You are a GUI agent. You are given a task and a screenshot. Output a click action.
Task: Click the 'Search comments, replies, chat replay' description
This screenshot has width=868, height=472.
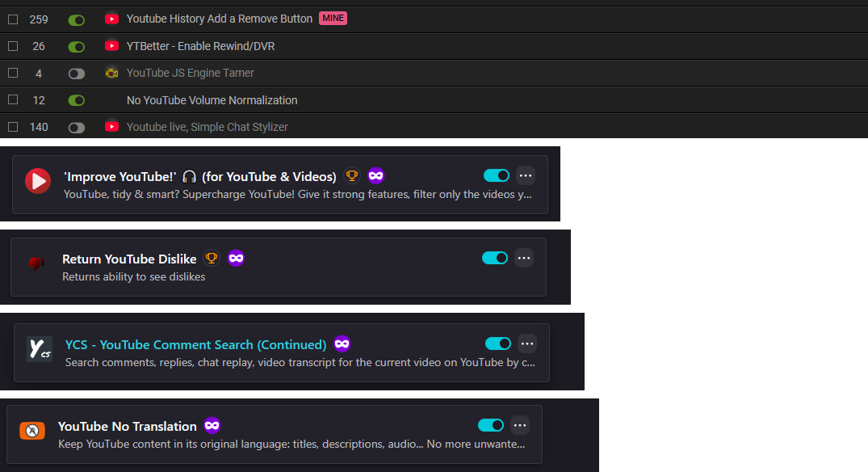tap(300, 362)
